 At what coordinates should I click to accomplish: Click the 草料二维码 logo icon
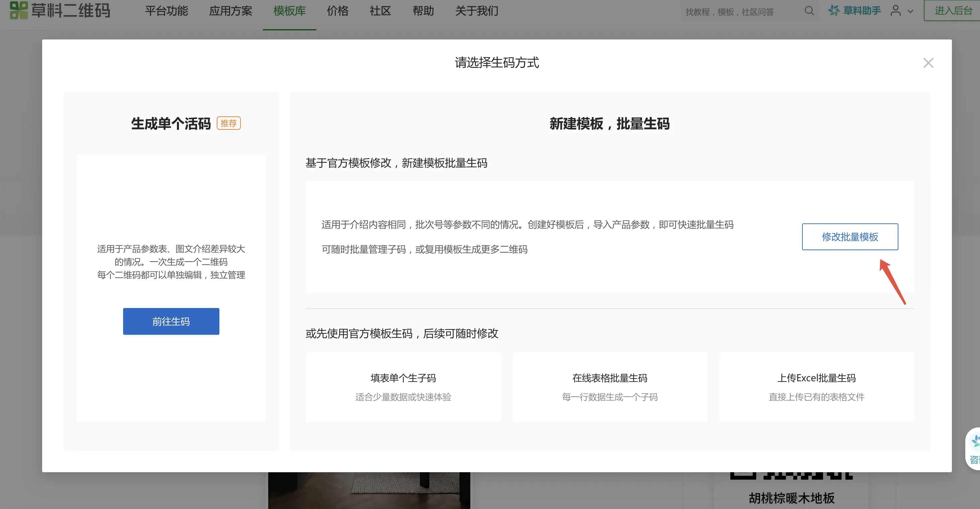click(x=19, y=10)
